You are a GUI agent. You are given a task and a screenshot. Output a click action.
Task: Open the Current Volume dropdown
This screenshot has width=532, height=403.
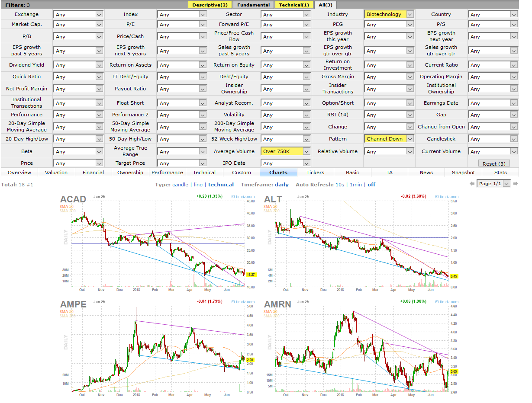click(x=493, y=151)
